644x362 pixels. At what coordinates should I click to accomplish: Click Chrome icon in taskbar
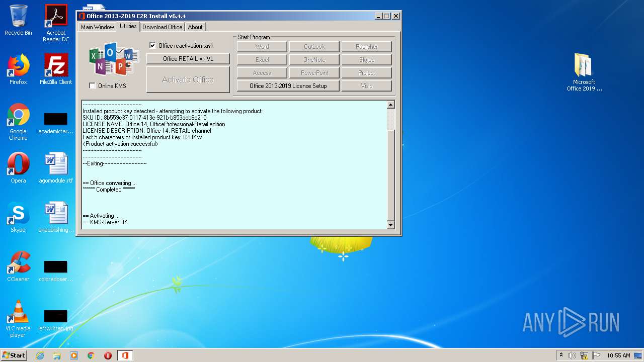coord(91,355)
